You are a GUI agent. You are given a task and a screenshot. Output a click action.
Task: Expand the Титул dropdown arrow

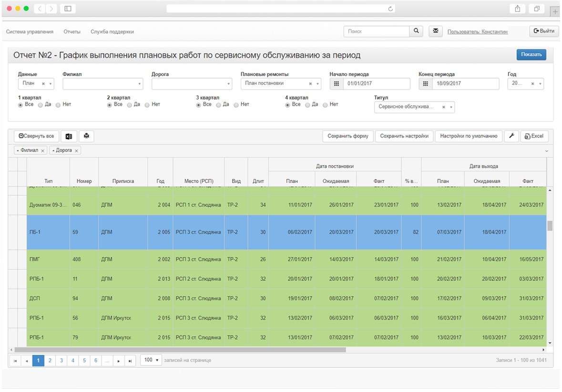pos(451,107)
